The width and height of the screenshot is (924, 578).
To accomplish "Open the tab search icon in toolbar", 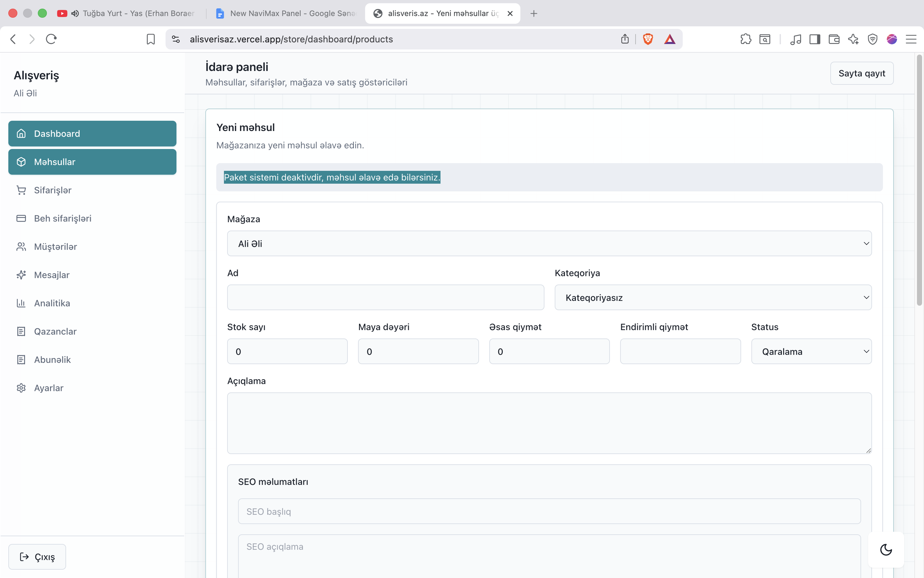I will [x=765, y=39].
